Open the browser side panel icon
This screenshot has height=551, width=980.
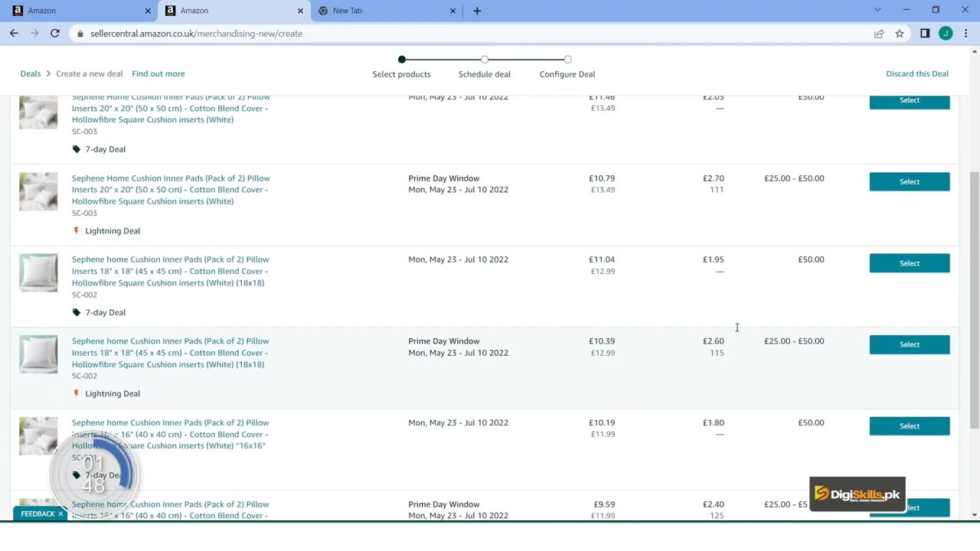coord(925,34)
